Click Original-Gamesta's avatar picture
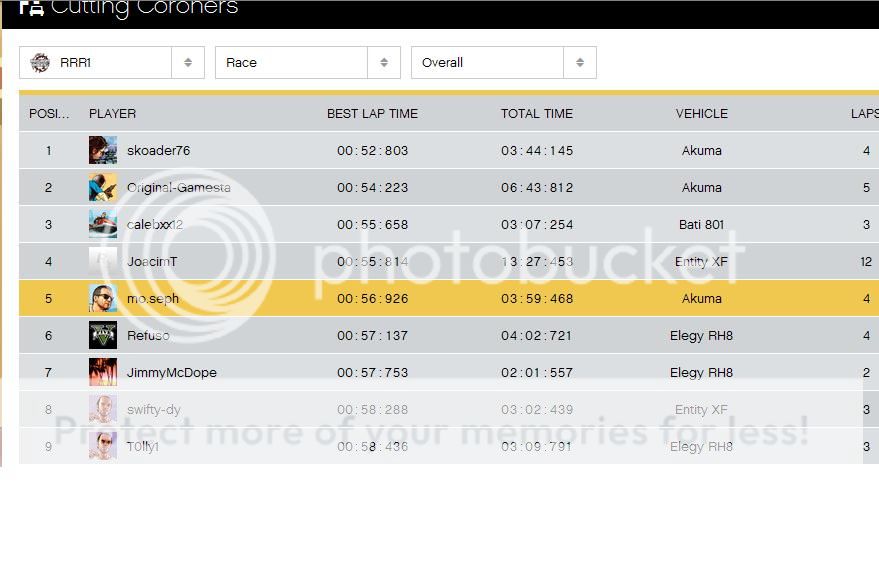879x575 pixels. click(102, 188)
